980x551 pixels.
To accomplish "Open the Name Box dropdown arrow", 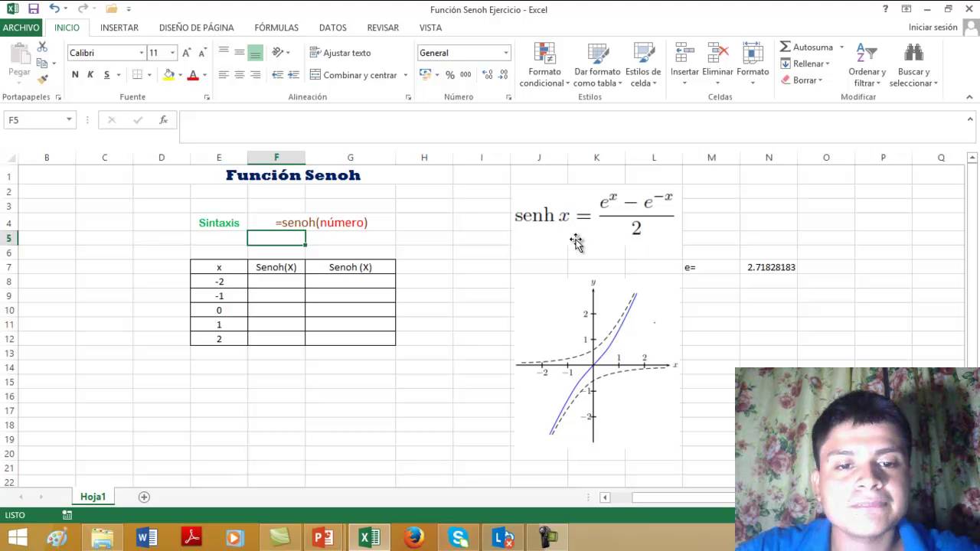I will 69,120.
